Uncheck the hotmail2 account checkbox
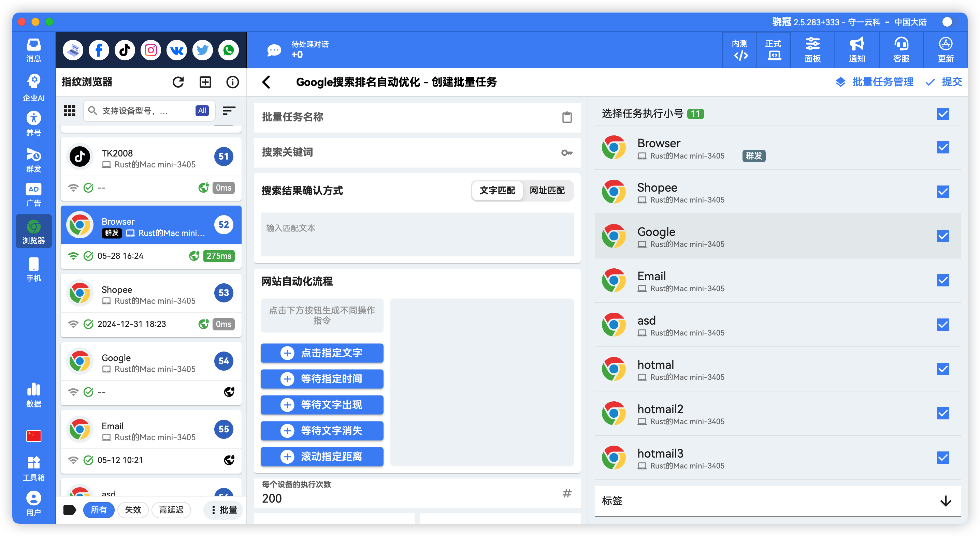Screen dimensions: 980x536 click(x=943, y=413)
